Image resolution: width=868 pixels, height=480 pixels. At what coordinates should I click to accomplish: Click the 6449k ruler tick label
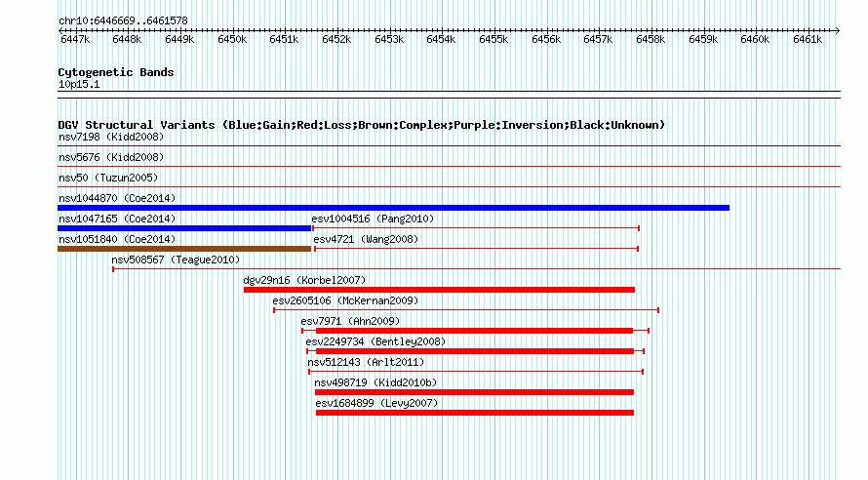179,39
